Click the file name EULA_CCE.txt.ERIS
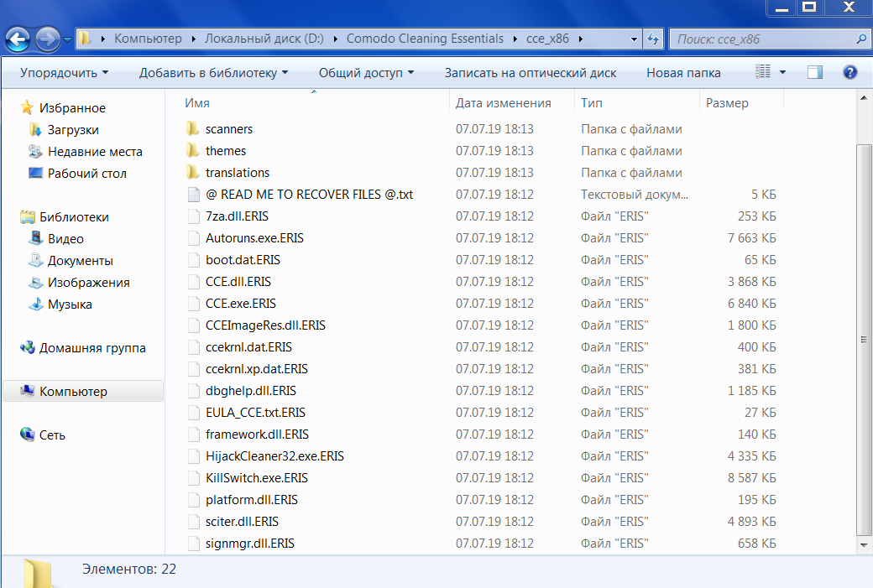The height and width of the screenshot is (588, 873). (x=255, y=413)
